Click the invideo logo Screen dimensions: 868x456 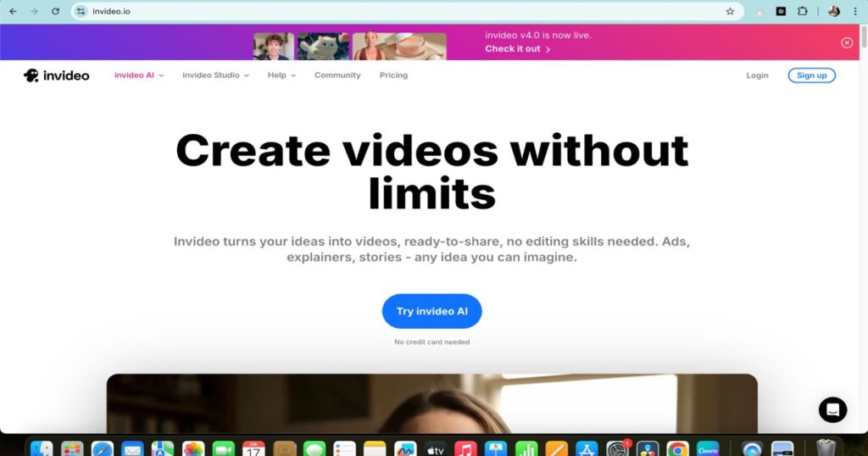tap(57, 75)
